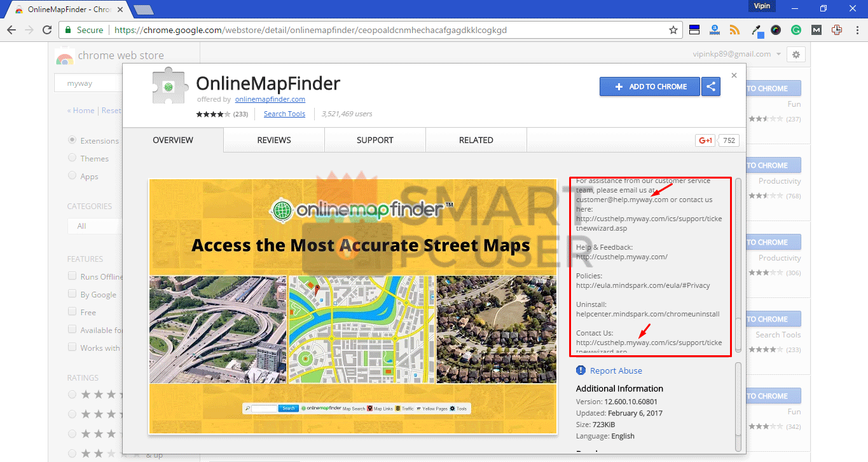Click the Amazon Assistant extension icon
This screenshot has width=868, height=462.
click(x=714, y=30)
